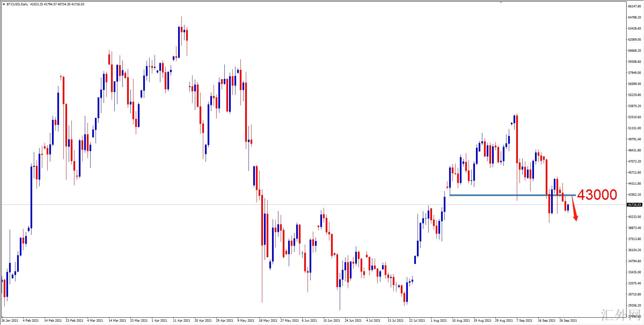Click the 36154.20 price axis label
This screenshot has width=644, height=325.
635,250
